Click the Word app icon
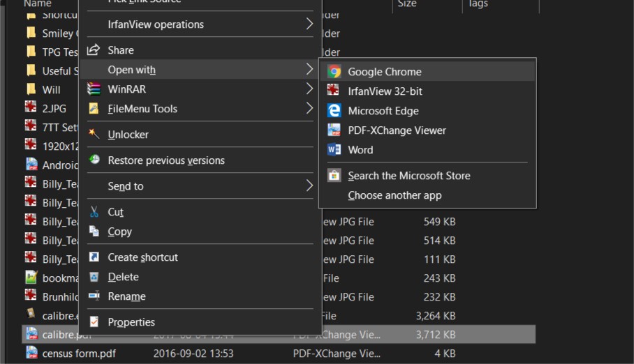This screenshot has height=364, width=634. (334, 150)
